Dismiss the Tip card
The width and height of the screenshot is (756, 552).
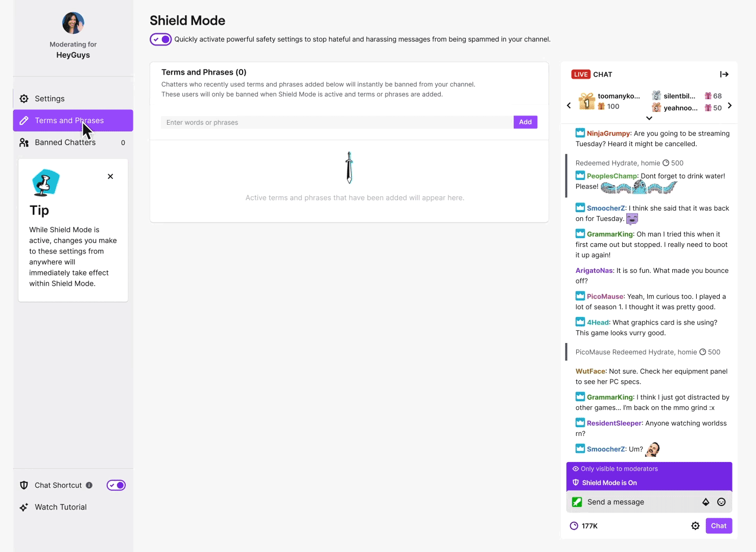[110, 176]
